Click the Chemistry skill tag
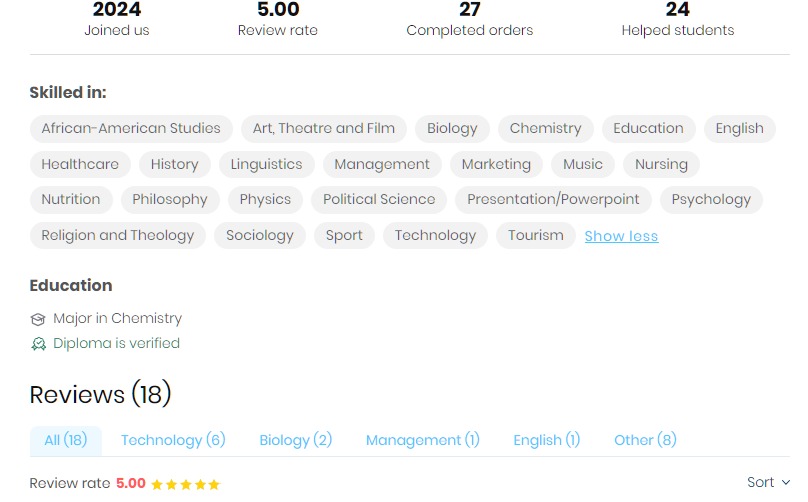The height and width of the screenshot is (502, 808). [x=545, y=128]
